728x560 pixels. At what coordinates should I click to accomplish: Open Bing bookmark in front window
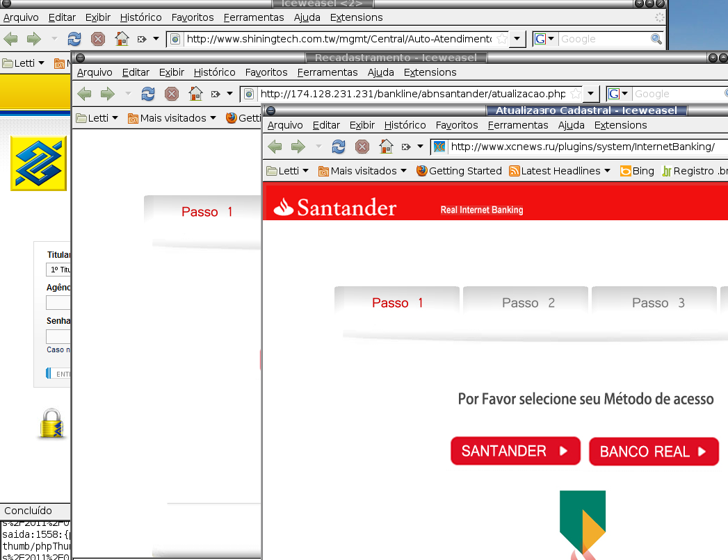tap(637, 171)
